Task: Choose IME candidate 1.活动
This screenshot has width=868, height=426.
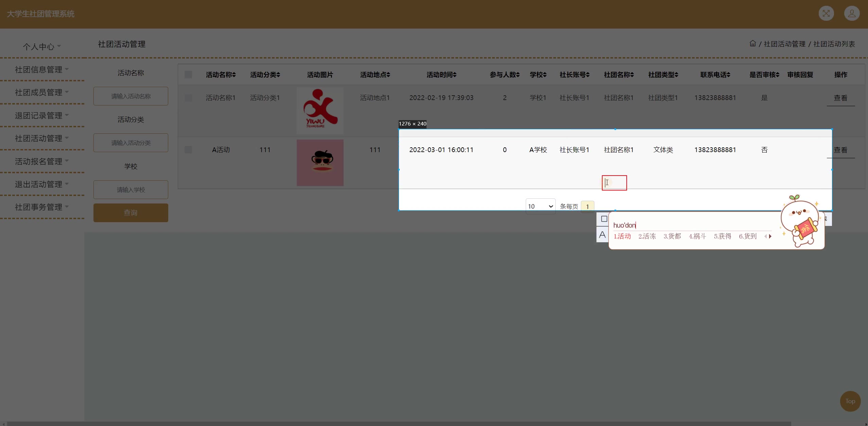Action: tap(622, 236)
